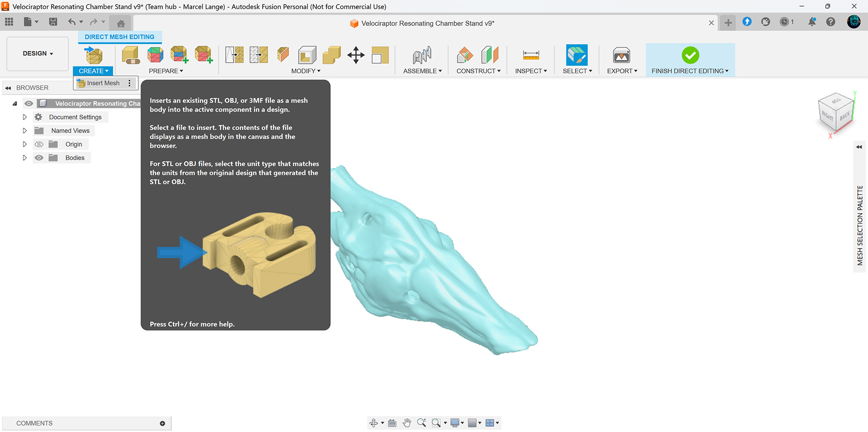Open the Help question mark
868x432 pixels.
coord(830,22)
